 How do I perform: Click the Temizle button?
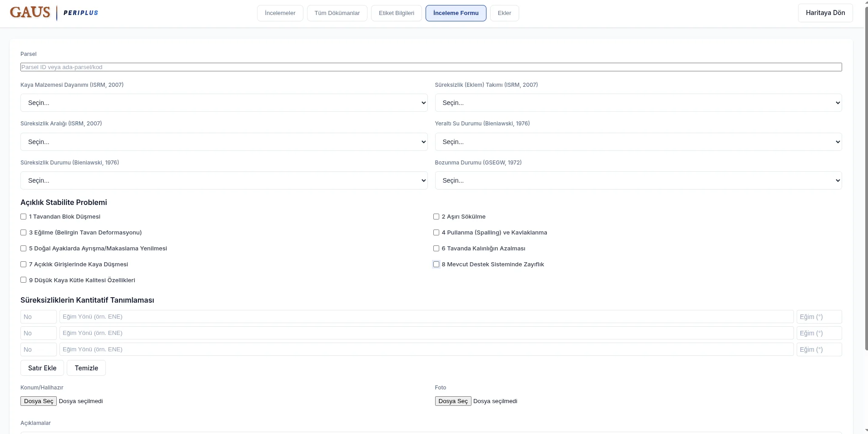[x=86, y=368]
